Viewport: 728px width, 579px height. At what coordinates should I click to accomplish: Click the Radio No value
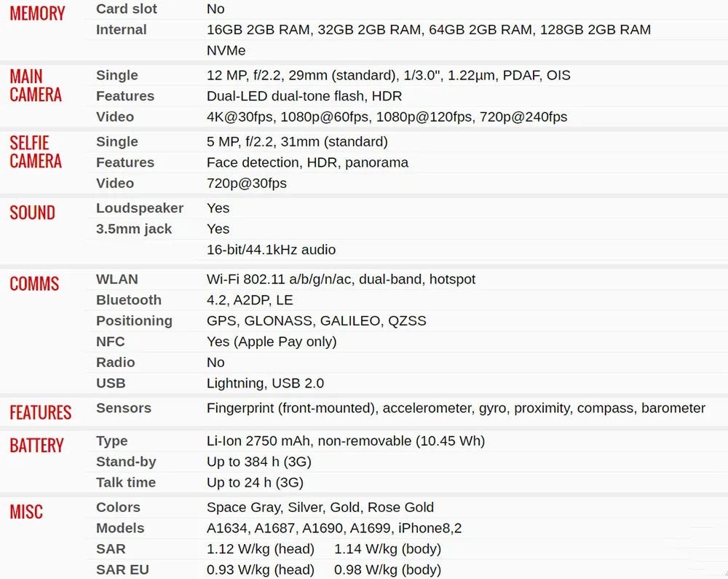click(215, 363)
